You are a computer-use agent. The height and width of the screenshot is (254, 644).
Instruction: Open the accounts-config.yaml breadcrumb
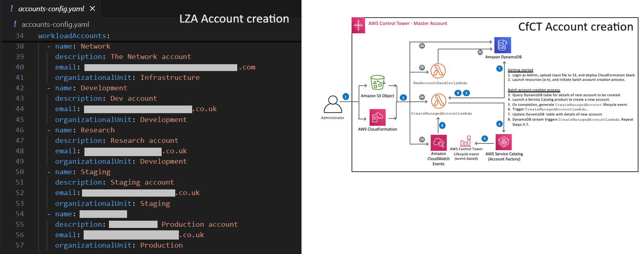pyautogui.click(x=55, y=24)
